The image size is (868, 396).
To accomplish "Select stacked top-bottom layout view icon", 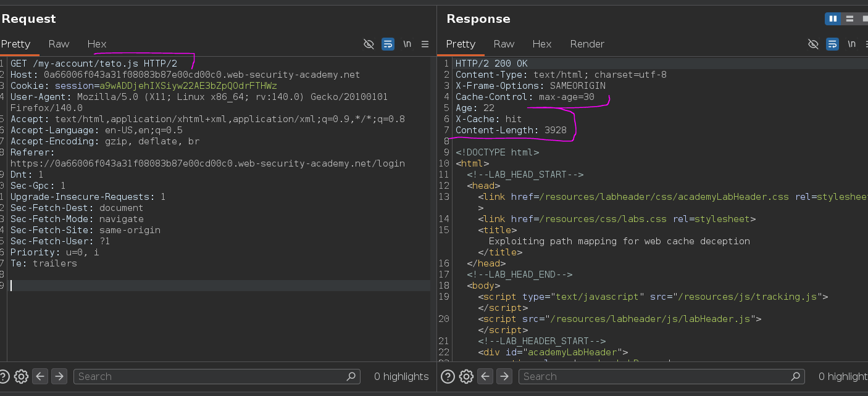I will click(850, 19).
